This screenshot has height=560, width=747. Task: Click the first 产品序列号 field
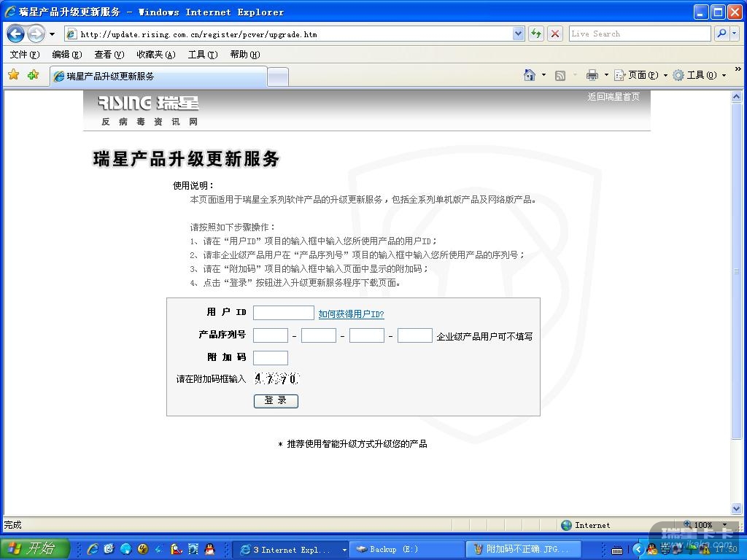(271, 335)
